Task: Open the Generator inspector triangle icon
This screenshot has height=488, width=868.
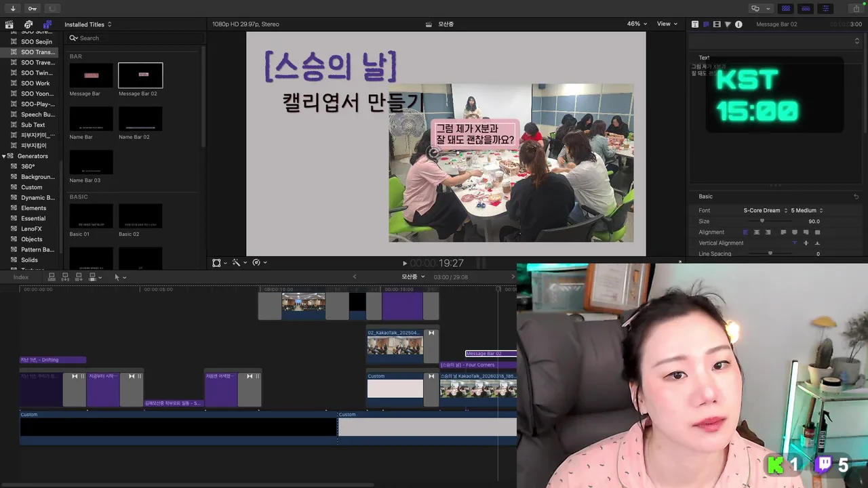Action: [728, 24]
